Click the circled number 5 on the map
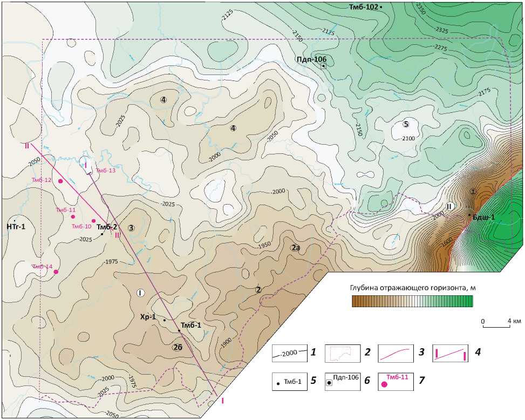525x420 pixels. (406, 124)
